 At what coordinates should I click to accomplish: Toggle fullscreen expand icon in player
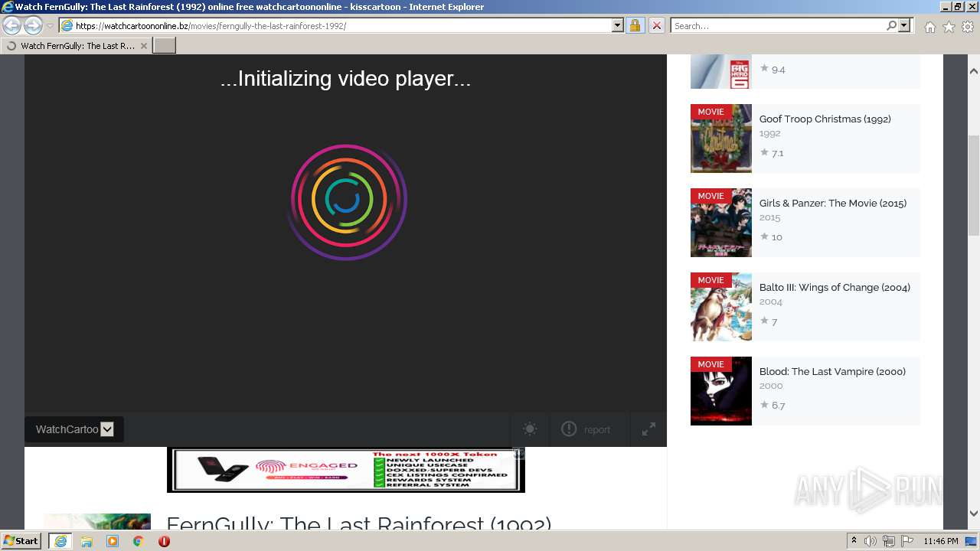[648, 429]
